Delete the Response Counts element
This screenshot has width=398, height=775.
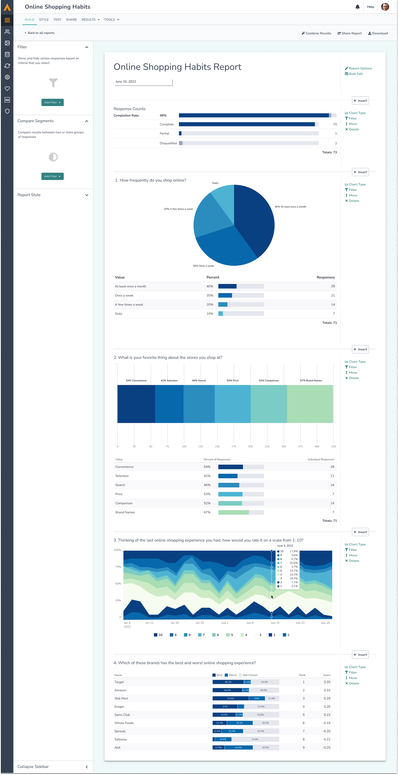(x=352, y=129)
